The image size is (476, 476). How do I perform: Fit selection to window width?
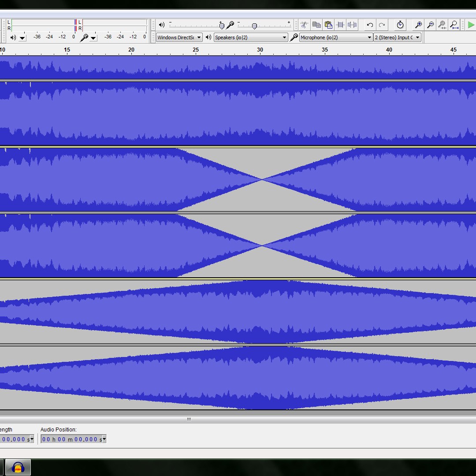point(442,25)
